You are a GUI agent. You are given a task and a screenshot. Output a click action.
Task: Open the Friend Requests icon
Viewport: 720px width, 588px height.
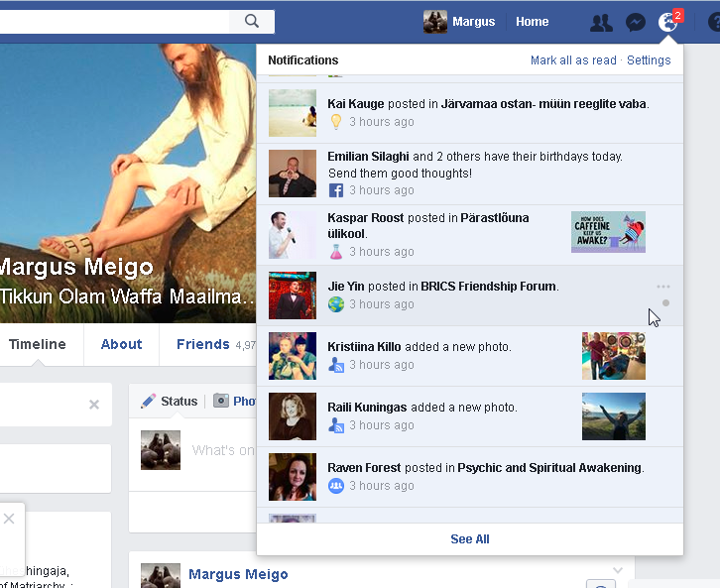point(601,22)
